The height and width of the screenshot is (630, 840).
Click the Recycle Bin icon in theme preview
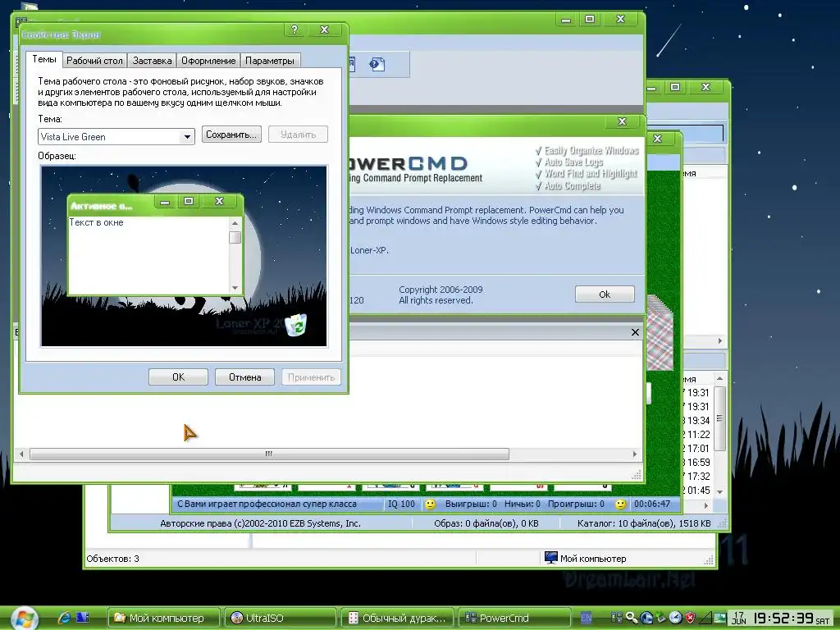point(295,325)
